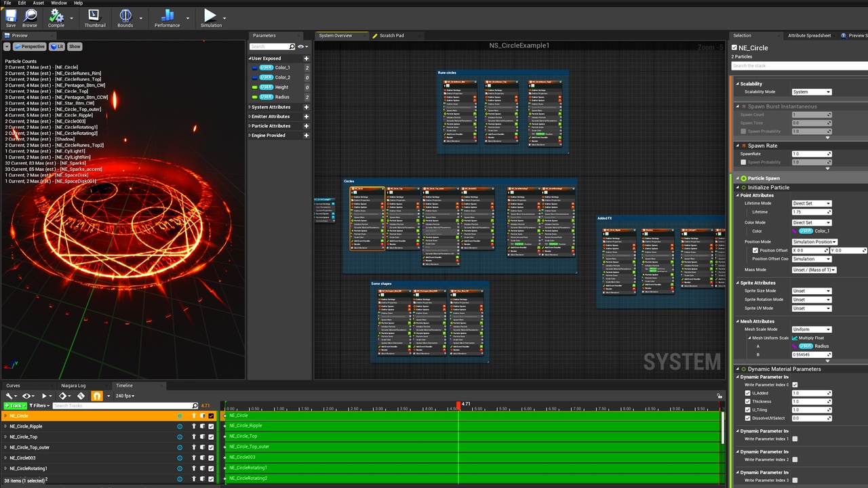
Task: Click the Save asset icon
Action: pos(11,16)
